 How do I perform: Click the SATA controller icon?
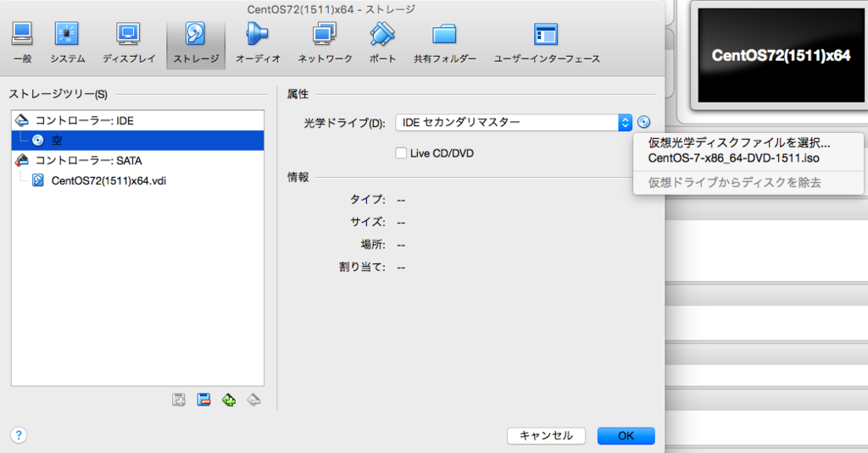pyautogui.click(x=21, y=160)
